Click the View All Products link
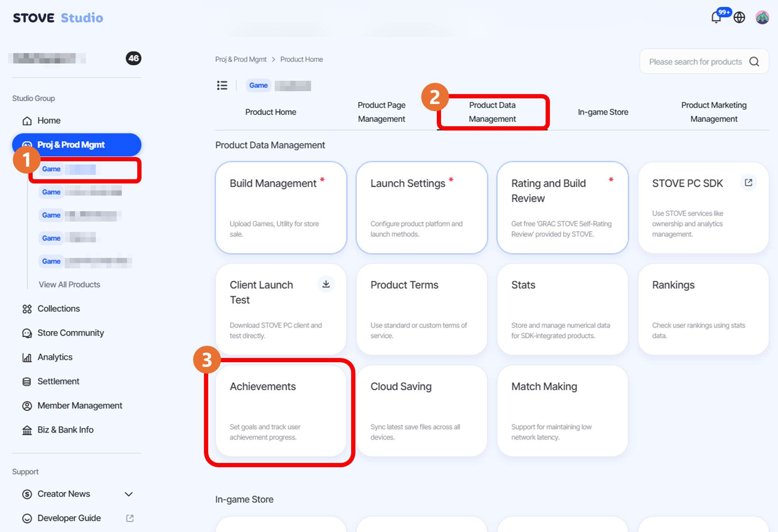Screen dimensions: 778x532 (x=70, y=285)
